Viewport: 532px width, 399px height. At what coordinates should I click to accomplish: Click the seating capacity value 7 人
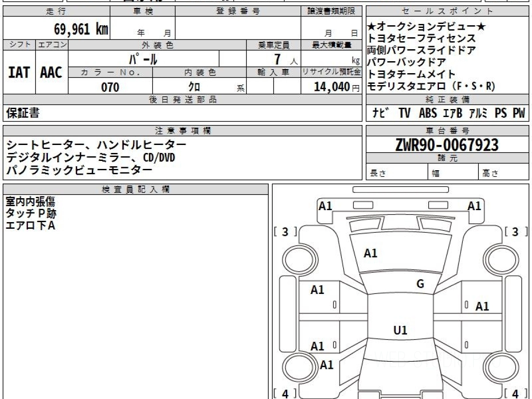tap(286, 59)
